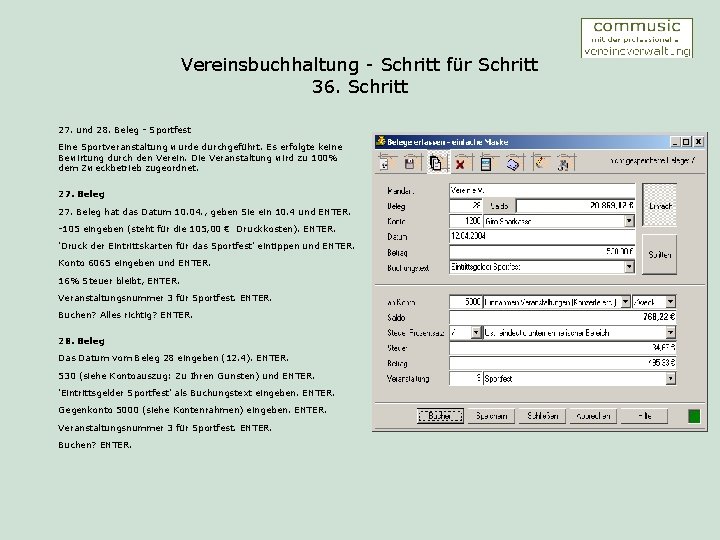The image size is (720, 540).
Task: Click the blue book toolbar icon
Action: point(512,163)
